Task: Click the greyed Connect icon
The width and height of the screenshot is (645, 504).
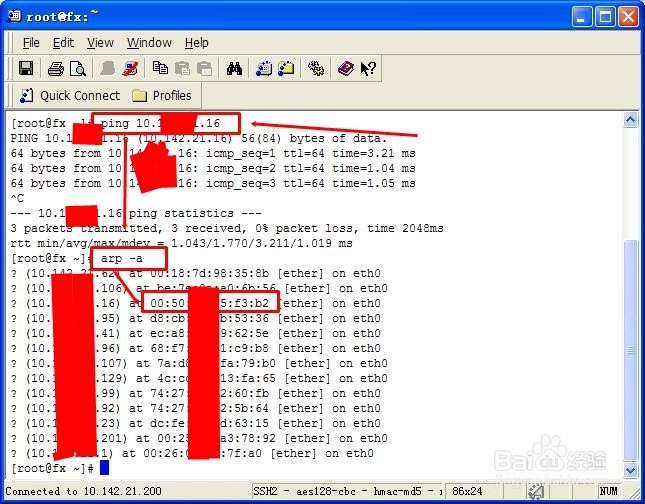Action: (x=108, y=68)
